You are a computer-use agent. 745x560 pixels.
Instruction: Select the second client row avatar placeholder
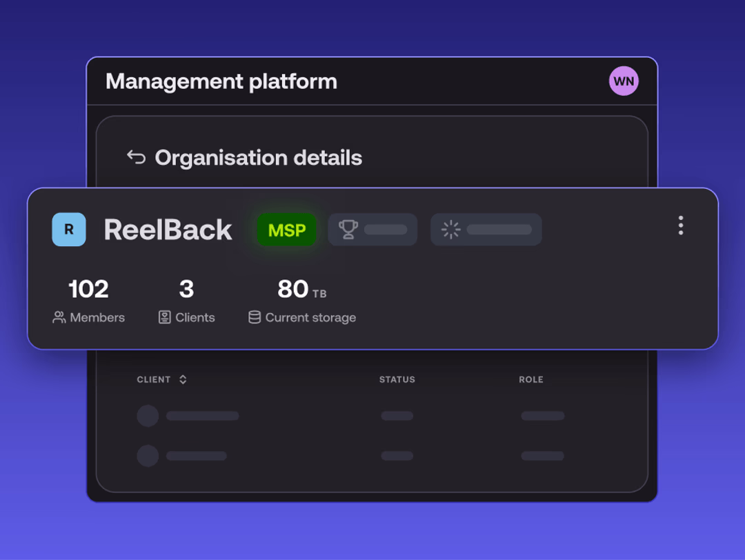tap(148, 455)
